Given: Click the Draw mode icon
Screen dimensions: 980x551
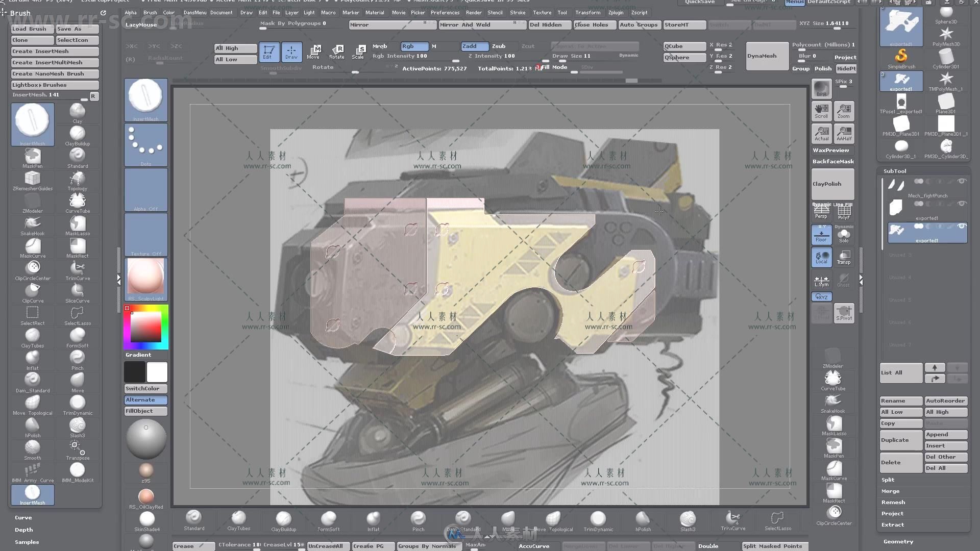Looking at the screenshot, I should click(291, 52).
